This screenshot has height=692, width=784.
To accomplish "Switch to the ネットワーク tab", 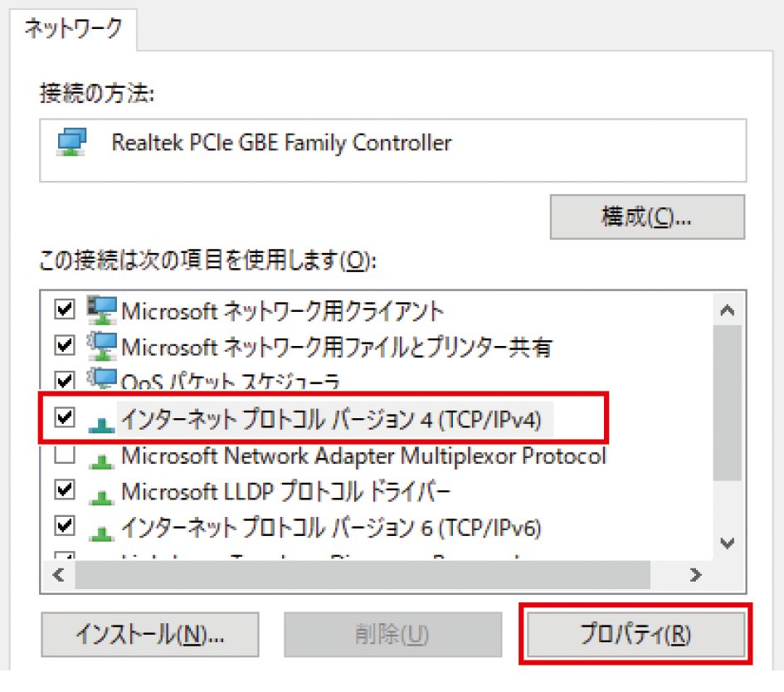I will click(72, 27).
